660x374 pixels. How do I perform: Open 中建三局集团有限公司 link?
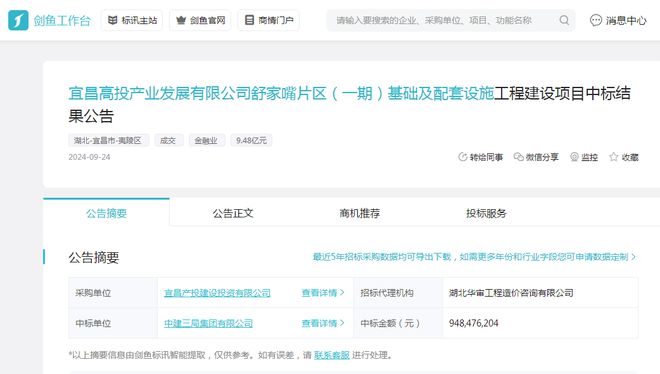208,323
